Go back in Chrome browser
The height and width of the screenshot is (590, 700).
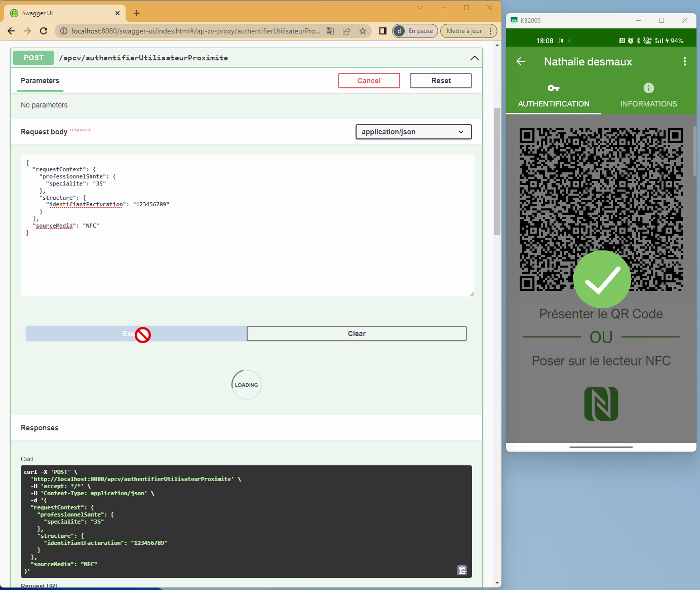11,31
